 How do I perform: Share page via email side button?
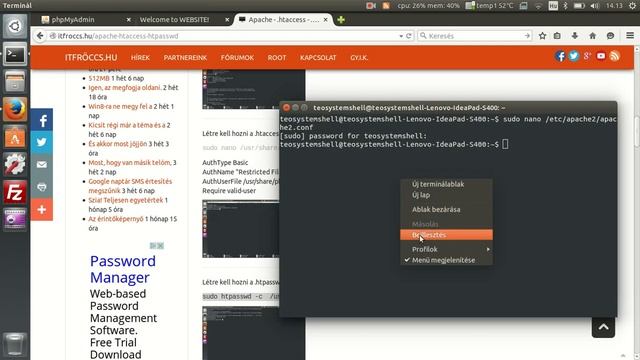pos(42,165)
